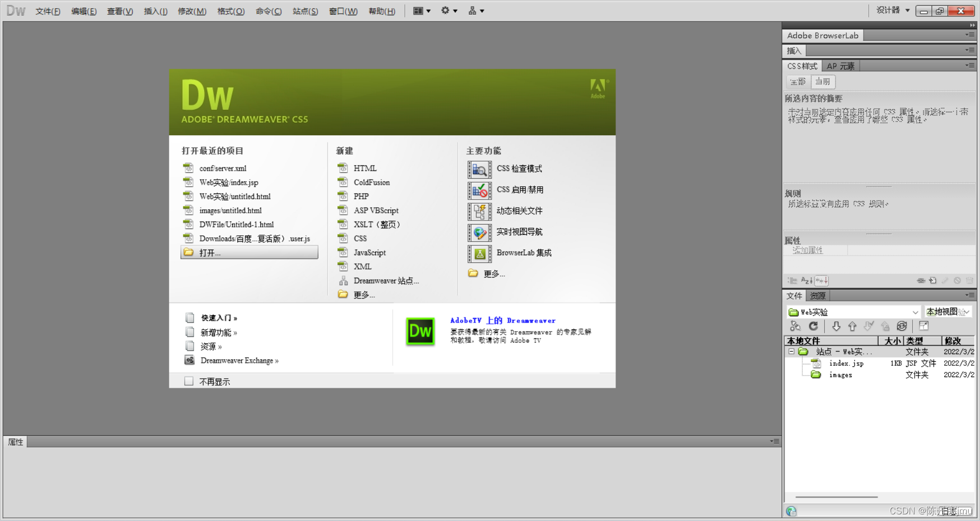Click the layout toolbar icon

pos(421,11)
